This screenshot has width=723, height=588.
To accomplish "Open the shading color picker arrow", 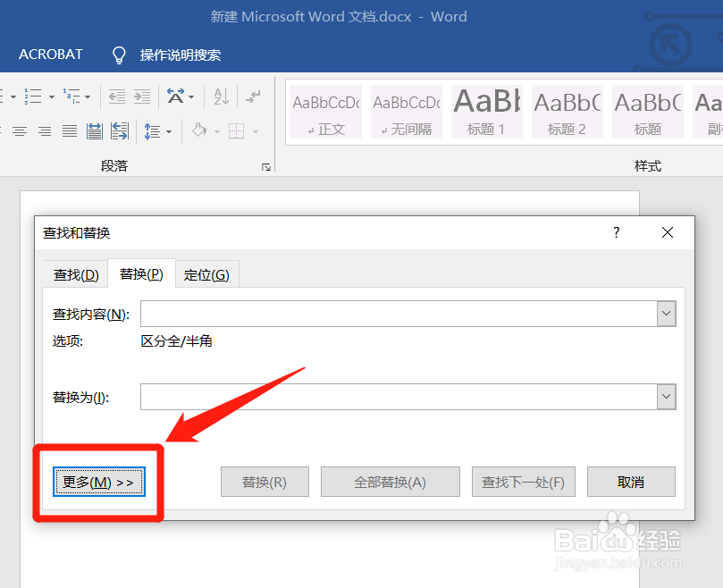I will click(217, 131).
